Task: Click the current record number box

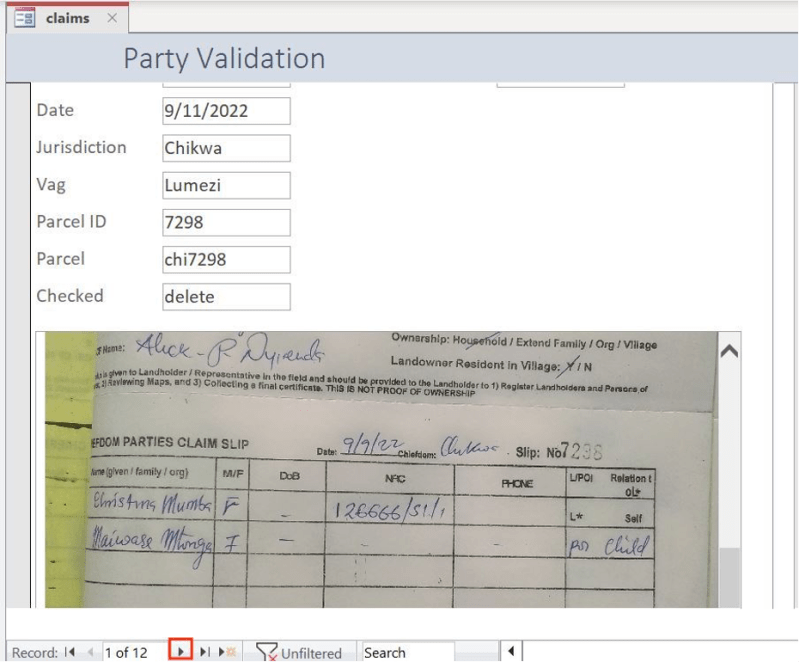Action: pyautogui.click(x=134, y=652)
